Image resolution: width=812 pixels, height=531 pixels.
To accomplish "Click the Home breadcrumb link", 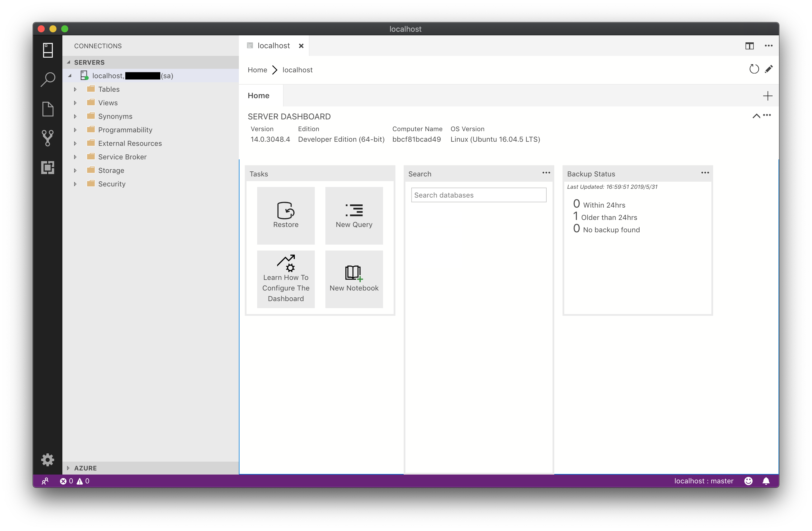I will pos(257,70).
